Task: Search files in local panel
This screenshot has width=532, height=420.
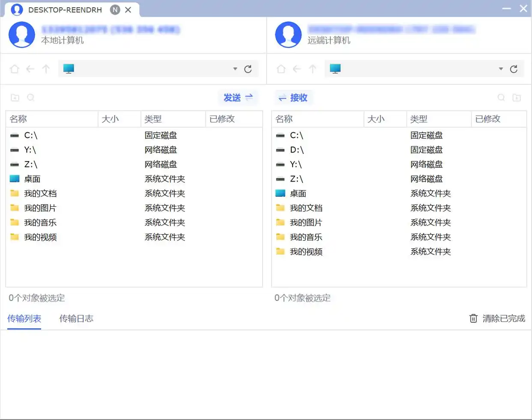Action: (x=31, y=98)
